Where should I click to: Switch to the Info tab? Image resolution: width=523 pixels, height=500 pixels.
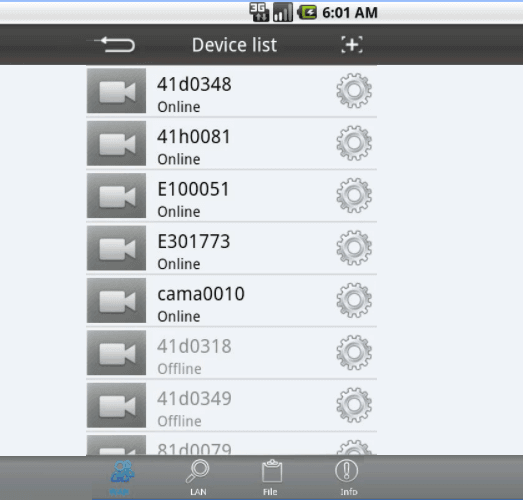tap(348, 477)
